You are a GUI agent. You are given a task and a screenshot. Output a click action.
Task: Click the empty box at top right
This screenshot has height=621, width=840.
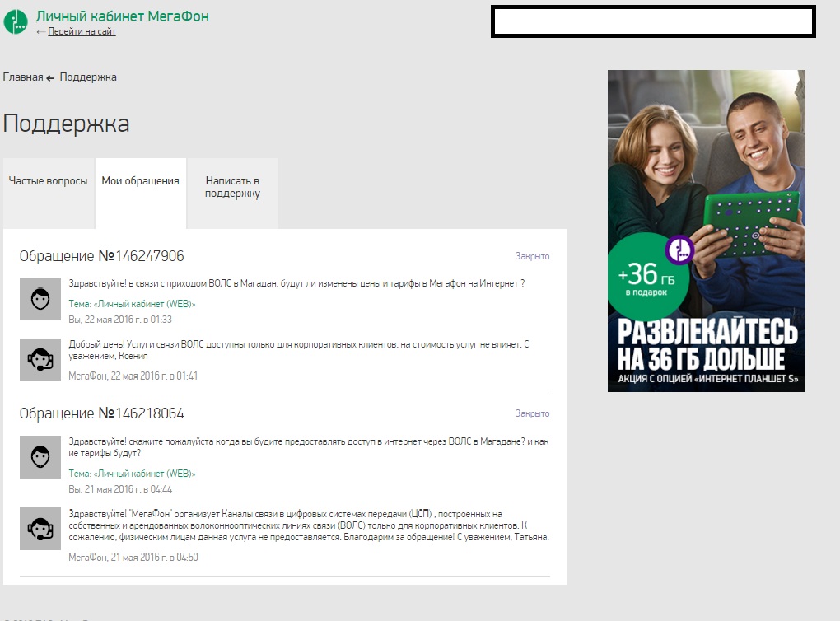(653, 21)
